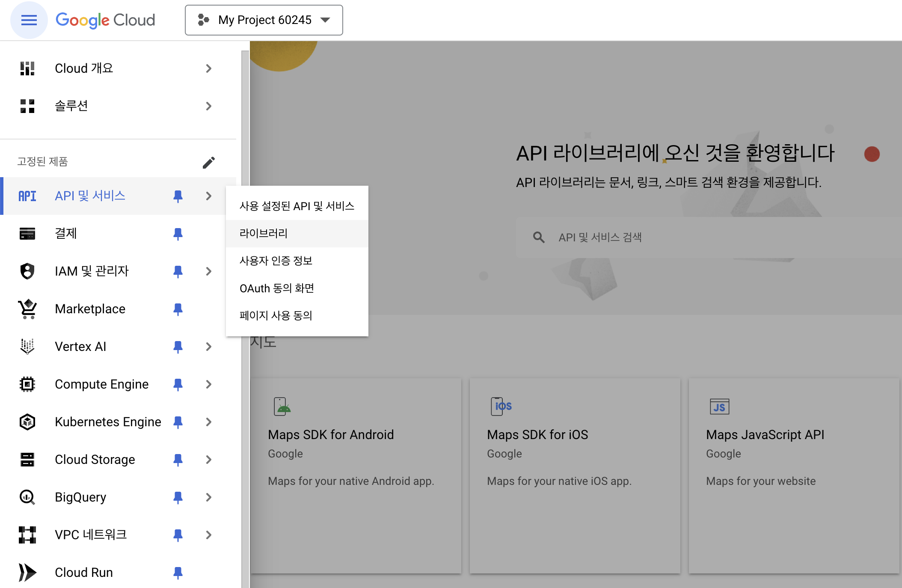Image resolution: width=902 pixels, height=588 pixels.
Task: Unpin 결제 from pinned products
Action: tap(178, 233)
